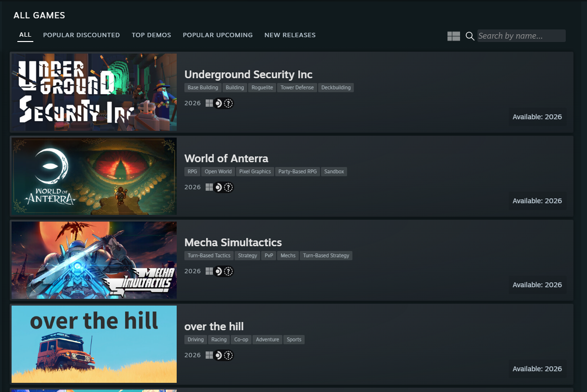Image resolution: width=587 pixels, height=392 pixels.
Task: Click the Windows platform icon for Underground Security Inc
Action: pos(209,103)
